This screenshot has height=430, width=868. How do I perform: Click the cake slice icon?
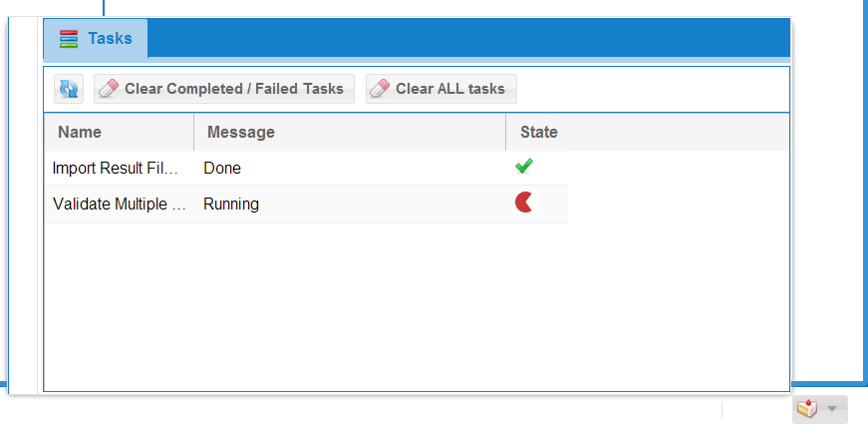coord(806,409)
